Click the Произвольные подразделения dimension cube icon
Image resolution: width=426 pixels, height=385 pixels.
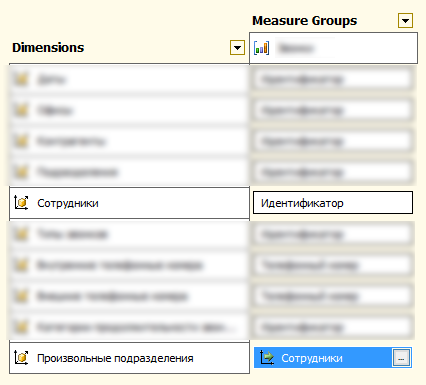(x=21, y=358)
